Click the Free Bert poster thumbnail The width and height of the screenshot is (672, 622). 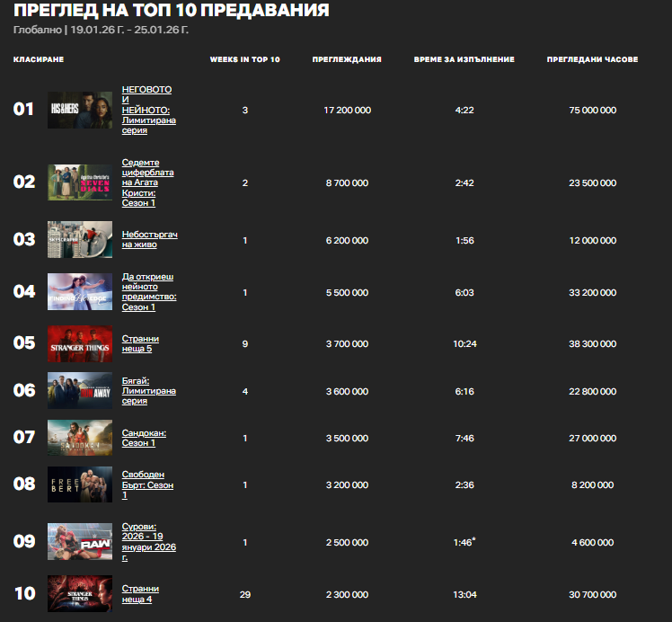tap(80, 484)
